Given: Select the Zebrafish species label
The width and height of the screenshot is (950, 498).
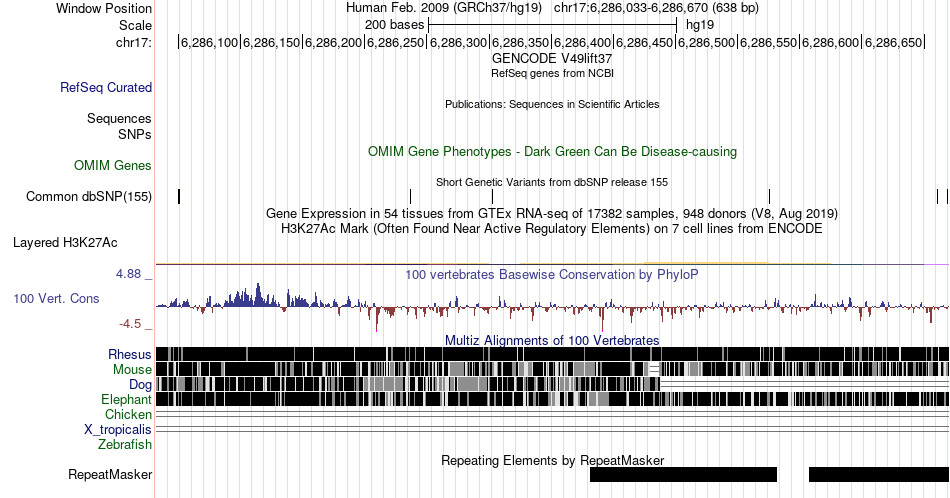Looking at the screenshot, I should tap(125, 444).
